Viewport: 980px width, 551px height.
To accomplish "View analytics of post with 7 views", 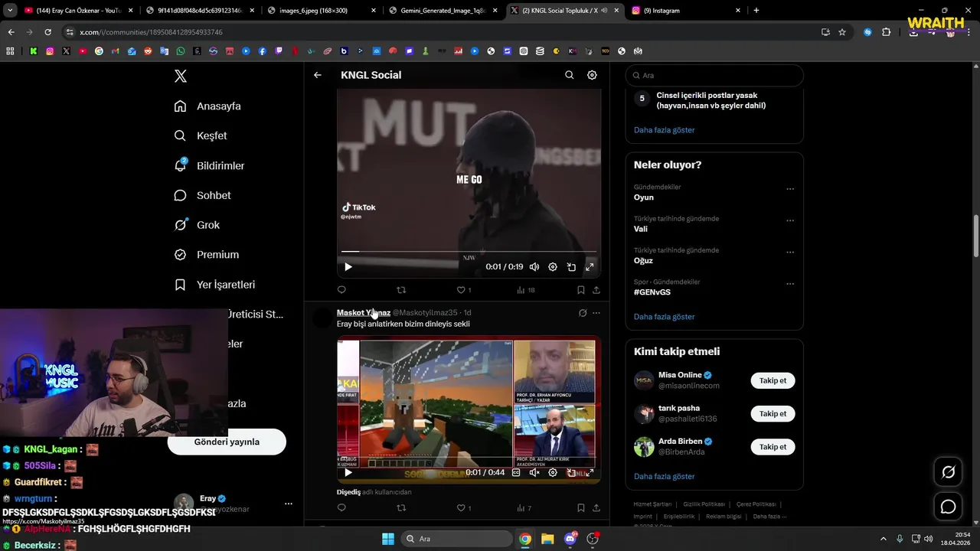I will pos(524,508).
